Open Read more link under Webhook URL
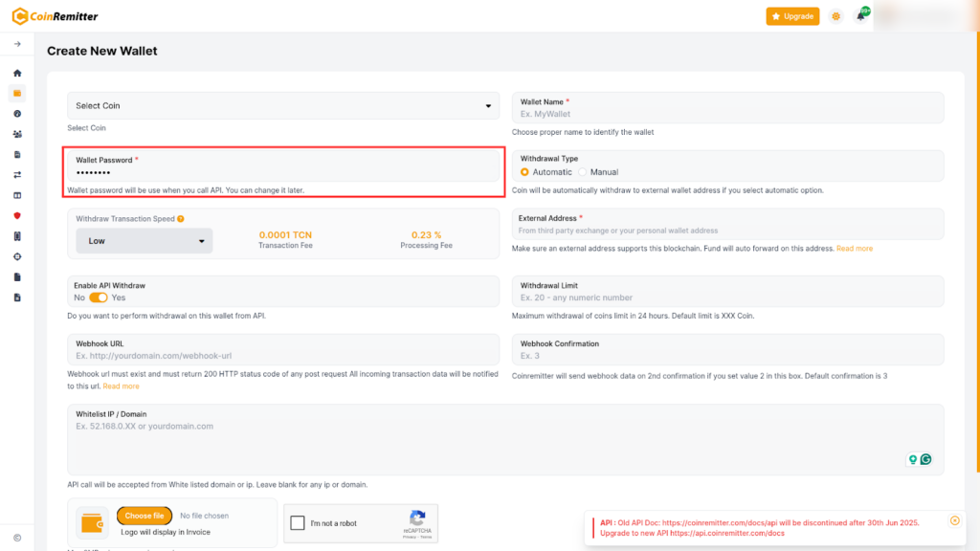The width and height of the screenshot is (980, 551). [x=121, y=386]
